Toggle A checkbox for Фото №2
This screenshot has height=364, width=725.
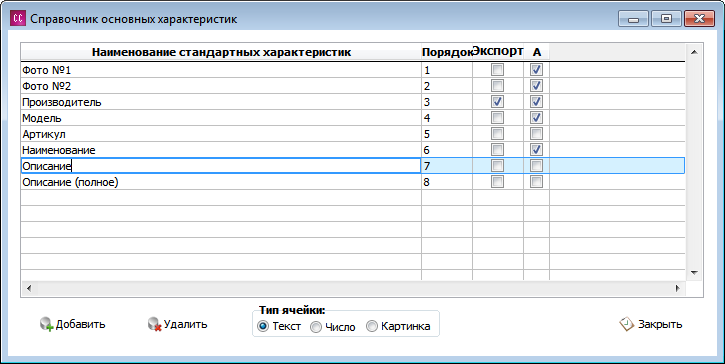(x=536, y=86)
